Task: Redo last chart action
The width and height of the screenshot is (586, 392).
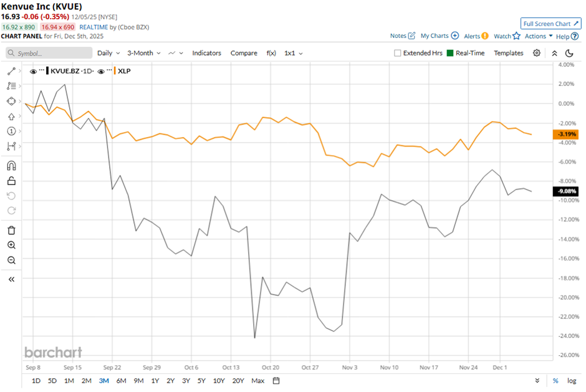Action: (11, 211)
